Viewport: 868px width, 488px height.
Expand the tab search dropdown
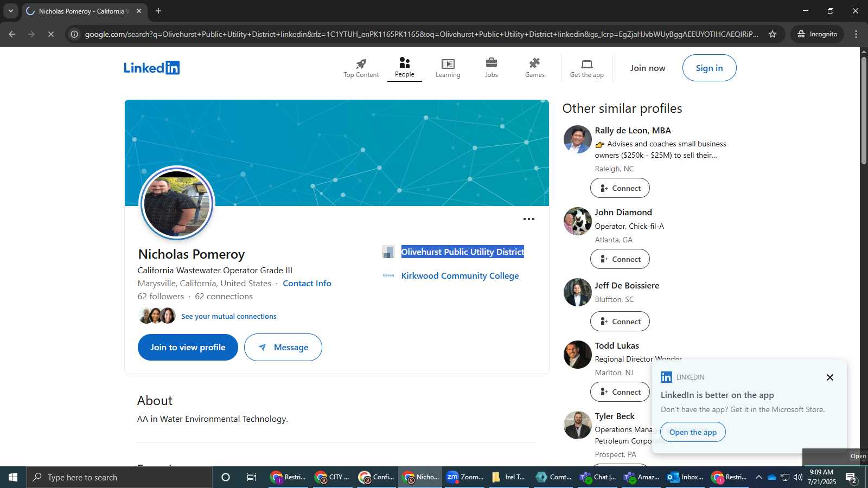[10, 11]
